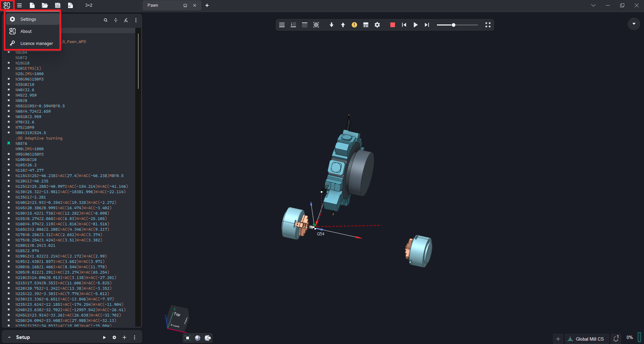
Task: Click the search icon in code panel
Action: [105, 20]
